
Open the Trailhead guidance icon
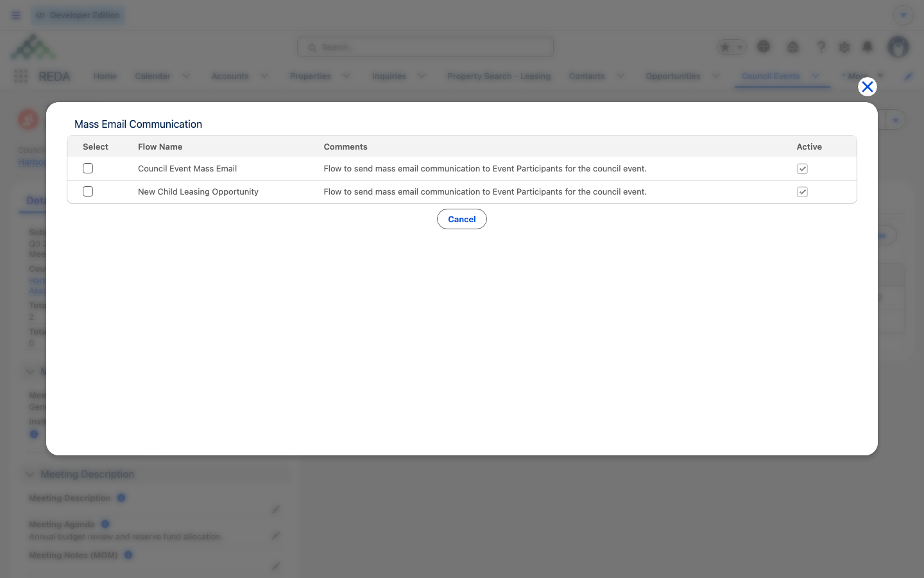tap(793, 47)
